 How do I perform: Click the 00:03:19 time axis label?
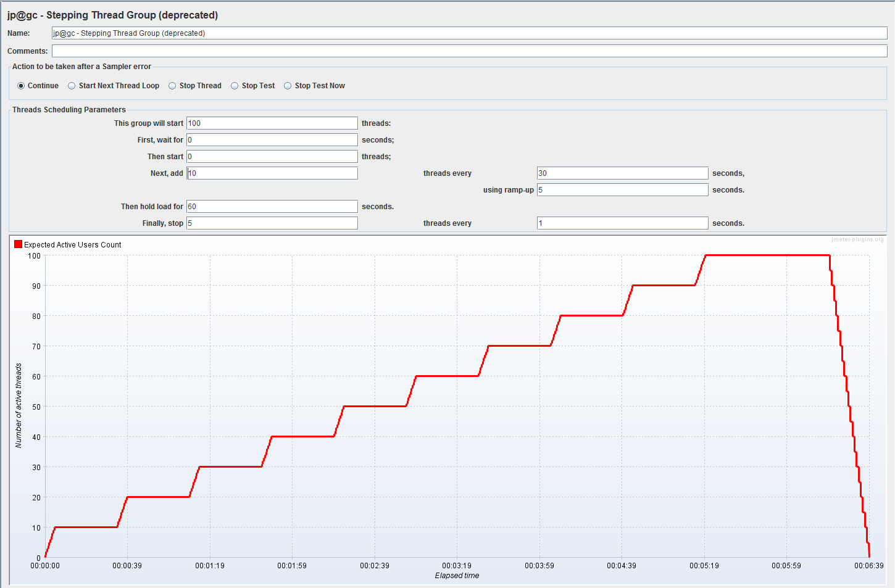[x=457, y=566]
